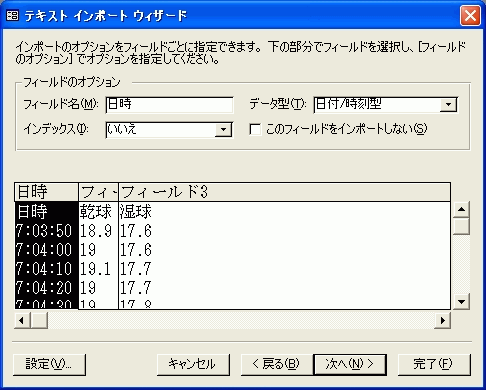Finish the wizard with 完了(F)
Viewport: 486px width, 390px height.
[x=434, y=364]
